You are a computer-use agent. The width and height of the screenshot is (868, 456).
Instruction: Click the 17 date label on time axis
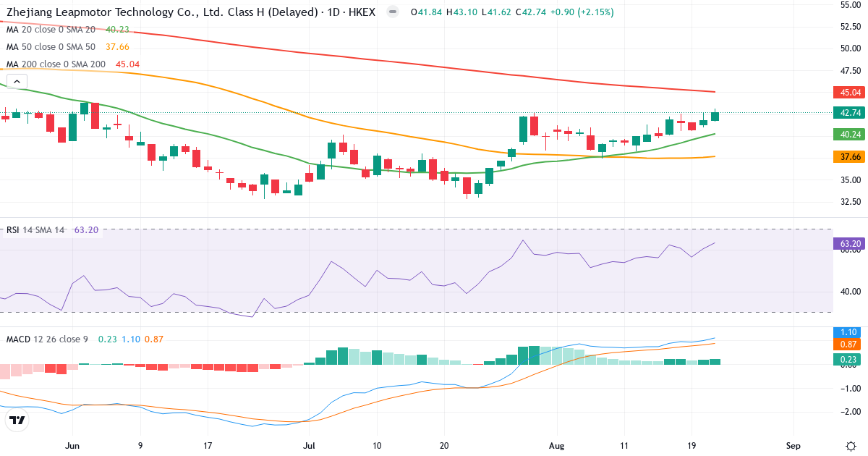point(208,445)
